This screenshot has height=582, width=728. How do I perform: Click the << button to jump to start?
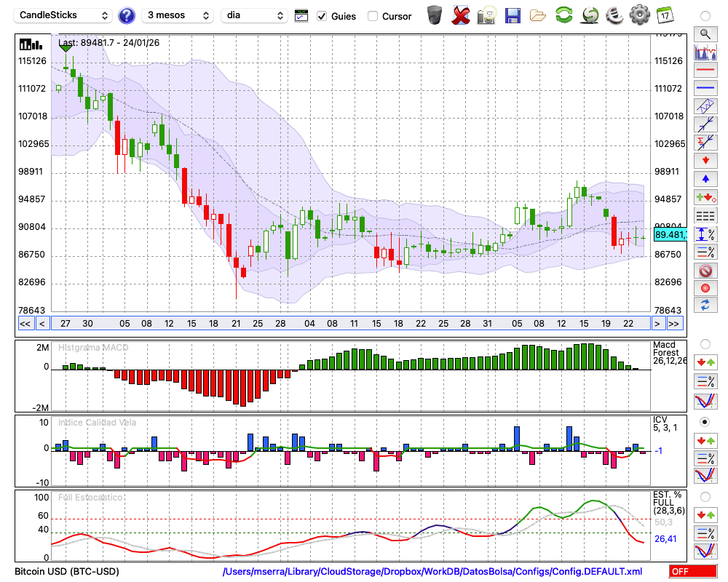pos(25,324)
